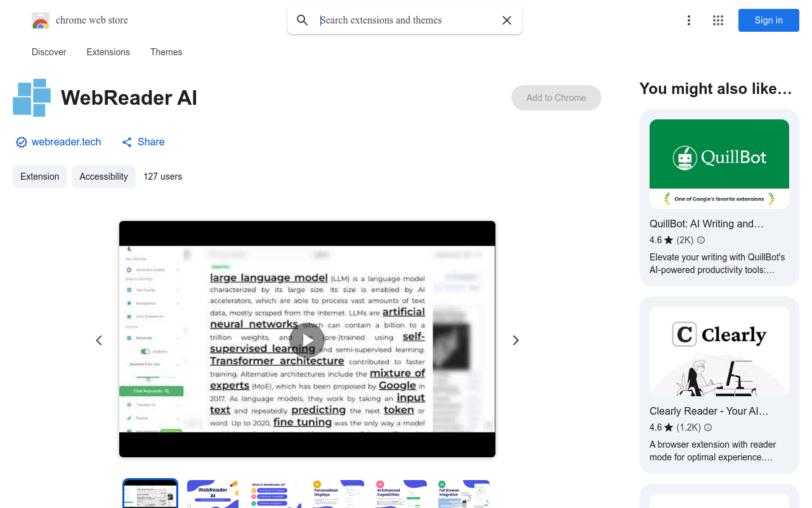Open the three-dot more options menu
812x508 pixels.
(x=689, y=20)
